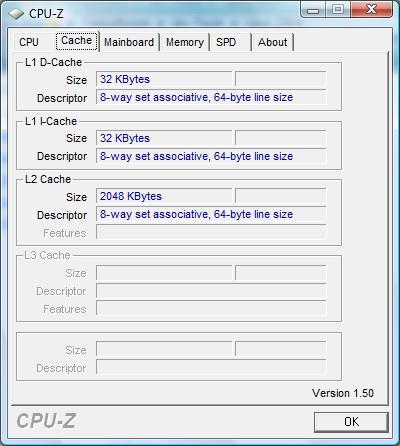Show the About tab
The image size is (400, 446).
[272, 42]
